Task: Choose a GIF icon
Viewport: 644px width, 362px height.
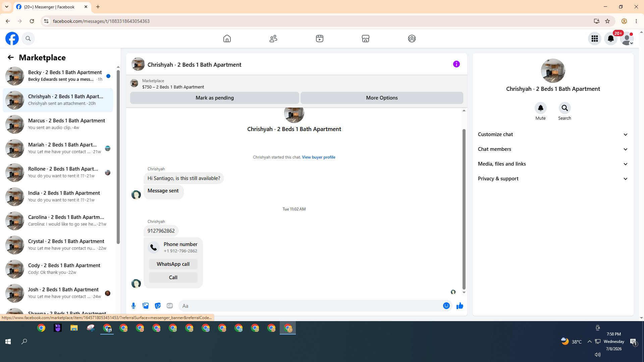Action: pyautogui.click(x=170, y=306)
